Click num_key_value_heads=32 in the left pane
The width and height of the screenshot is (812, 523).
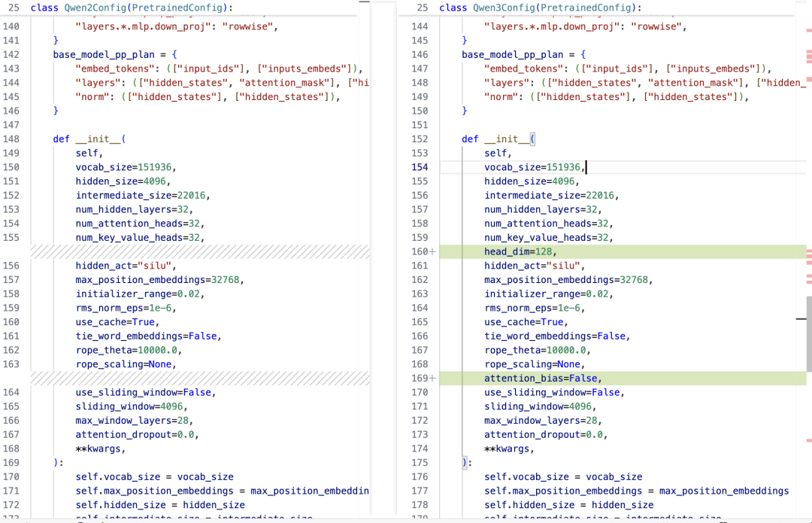140,237
